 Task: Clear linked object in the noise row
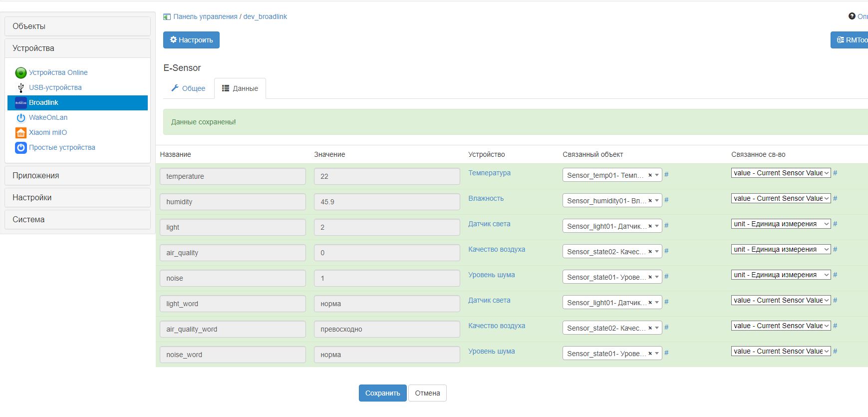point(650,277)
